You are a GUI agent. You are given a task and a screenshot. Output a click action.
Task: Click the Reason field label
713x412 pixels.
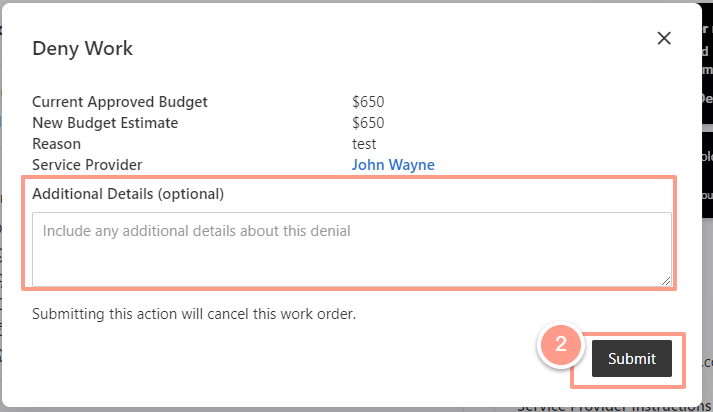point(56,144)
